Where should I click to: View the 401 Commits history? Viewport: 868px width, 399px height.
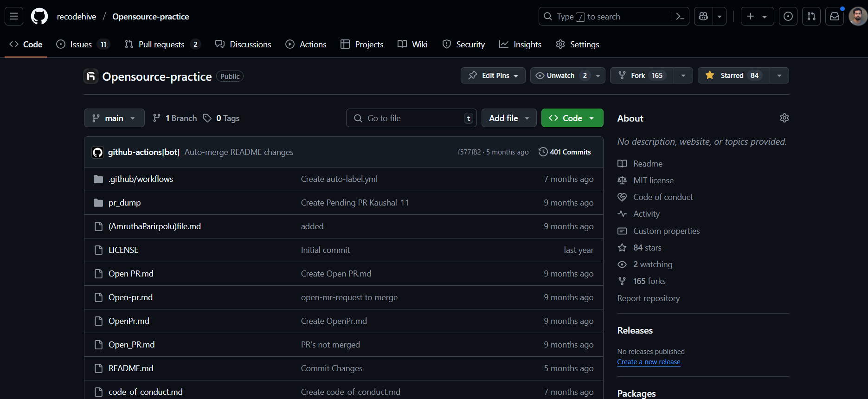(x=565, y=152)
